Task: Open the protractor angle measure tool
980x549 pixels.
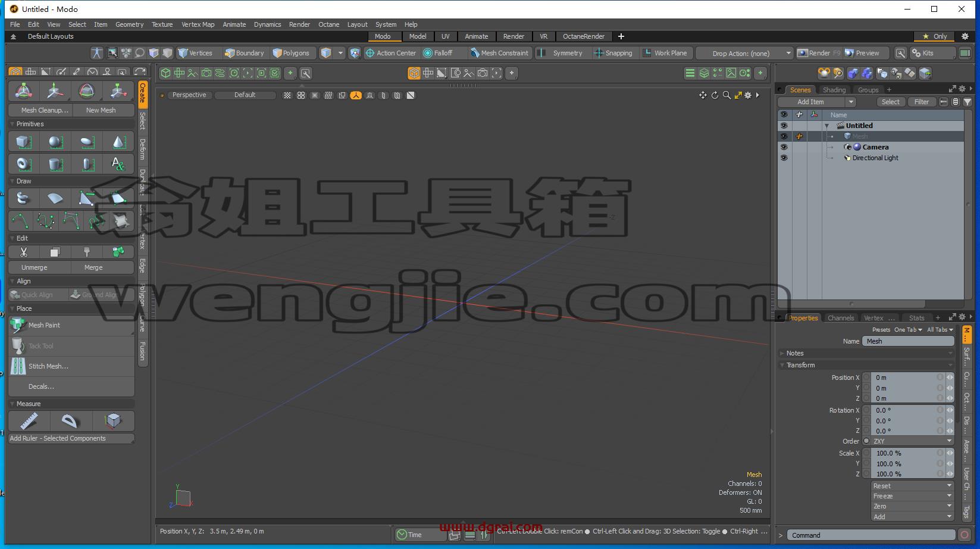Action: [x=70, y=421]
